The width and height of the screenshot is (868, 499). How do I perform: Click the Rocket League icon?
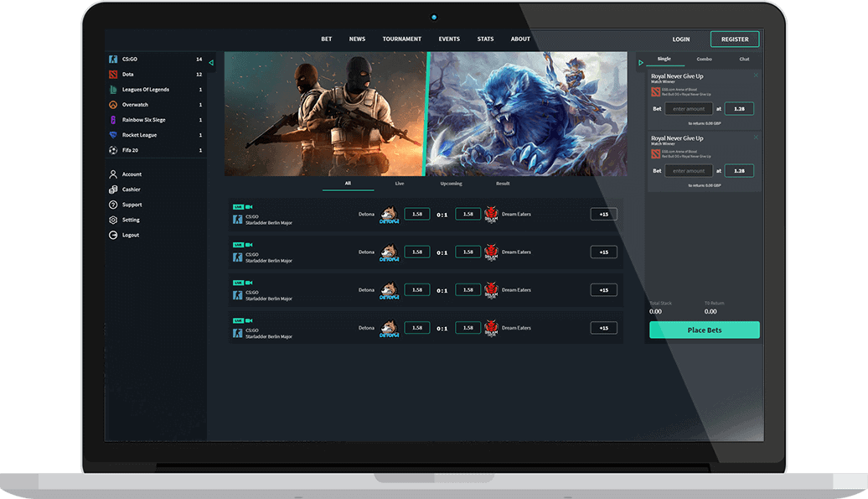click(113, 135)
